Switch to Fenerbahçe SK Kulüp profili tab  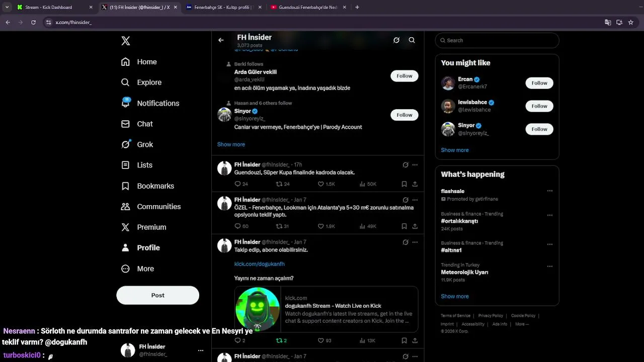tap(223, 7)
